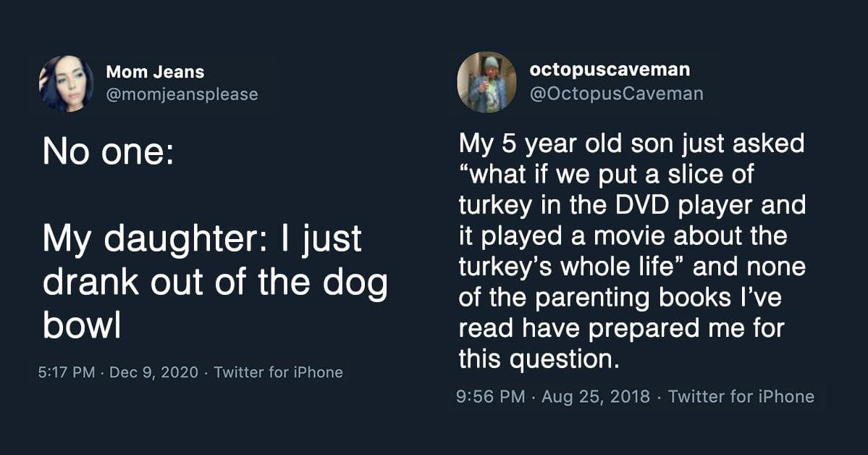The width and height of the screenshot is (868, 455).
Task: Click the "octopuscaveman" display name
Action: [610, 70]
